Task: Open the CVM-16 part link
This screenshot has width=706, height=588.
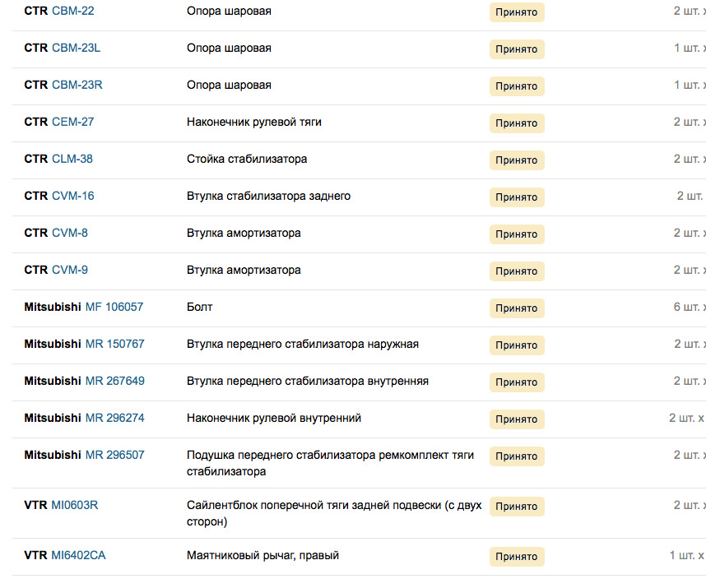Action: pyautogui.click(x=72, y=197)
